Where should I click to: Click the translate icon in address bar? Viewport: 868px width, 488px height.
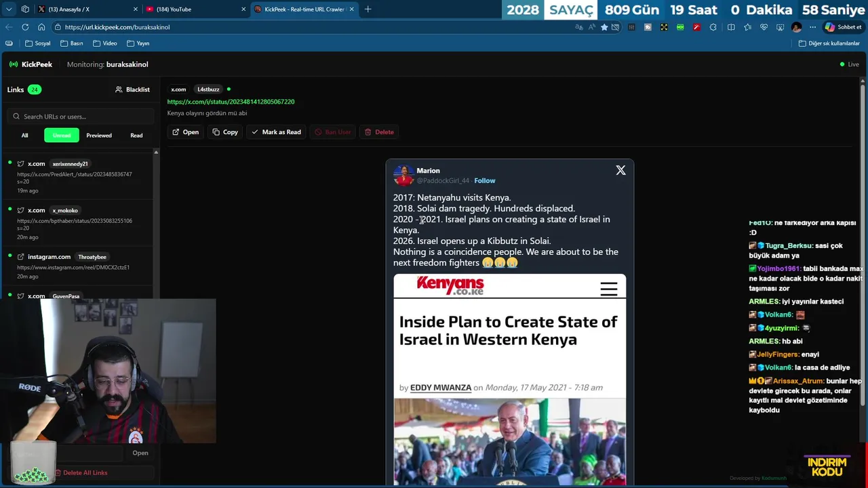578,27
